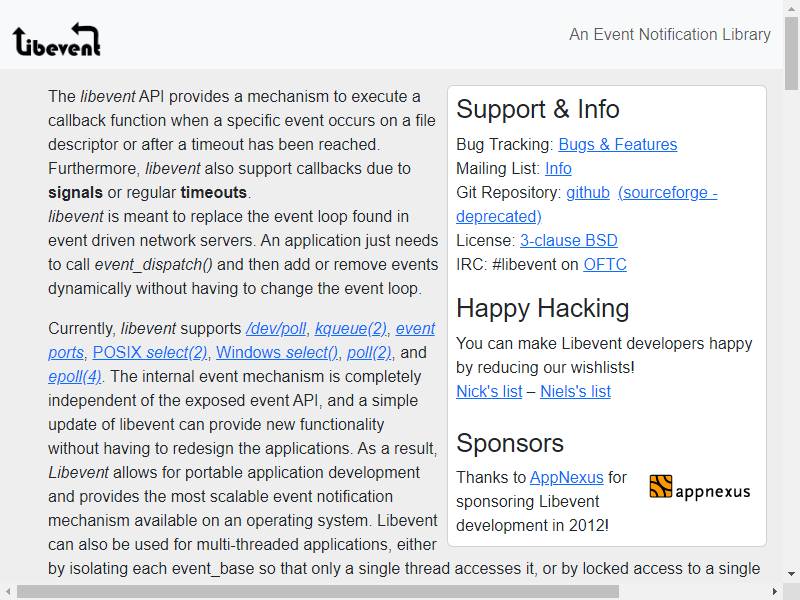This screenshot has height=600, width=800.
Task: Click the horizontal scrollbar thumb
Action: pyautogui.click(x=318, y=591)
